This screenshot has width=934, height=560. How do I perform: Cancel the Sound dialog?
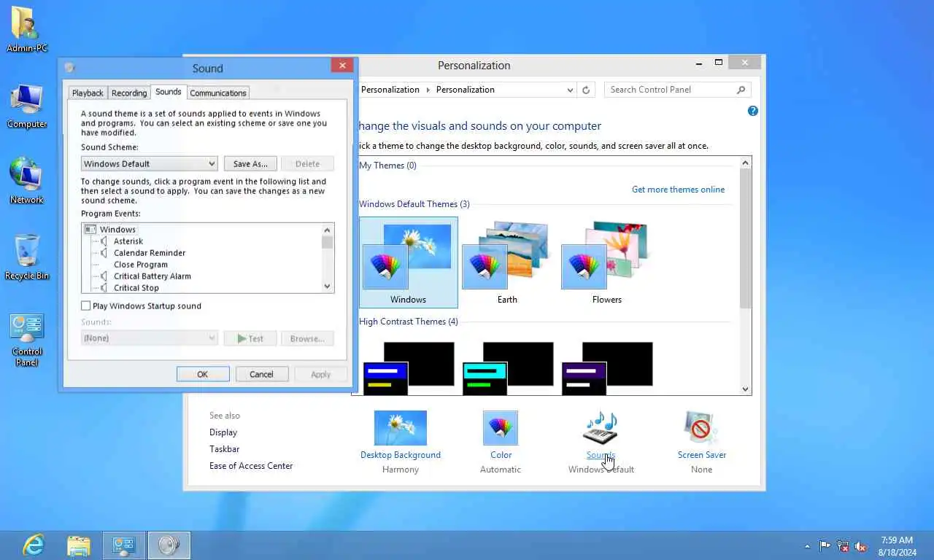pos(261,374)
